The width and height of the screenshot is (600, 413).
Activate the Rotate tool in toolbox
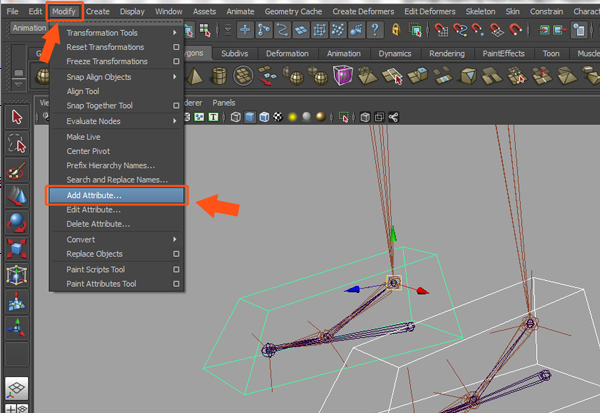17,222
